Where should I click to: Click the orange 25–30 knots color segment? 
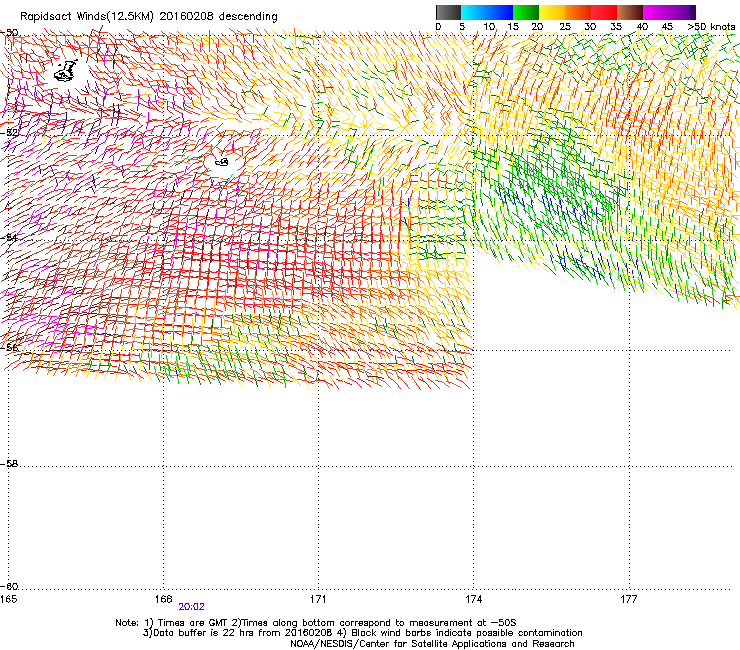[578, 12]
